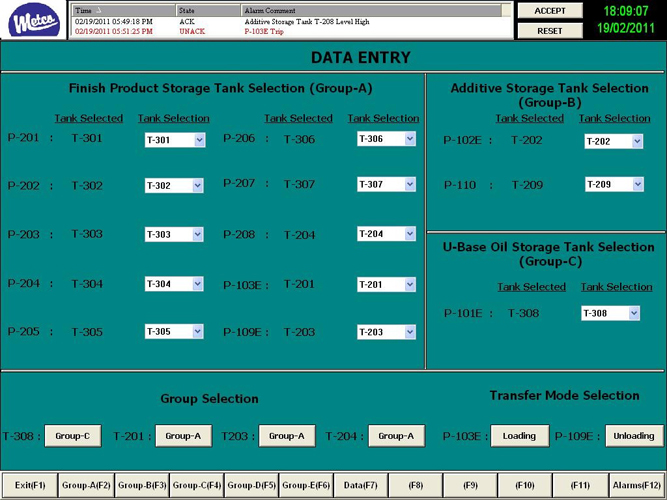Switch to the Group-C(F4) screen
The height and width of the screenshot is (500, 667).
(x=197, y=486)
